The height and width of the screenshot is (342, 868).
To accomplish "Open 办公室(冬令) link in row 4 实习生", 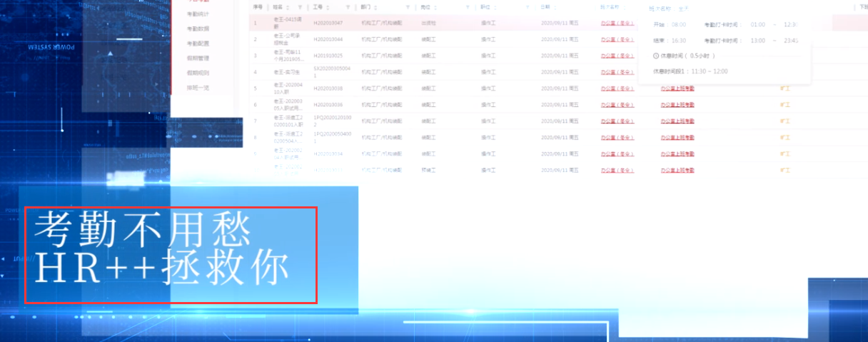I will coord(617,71).
